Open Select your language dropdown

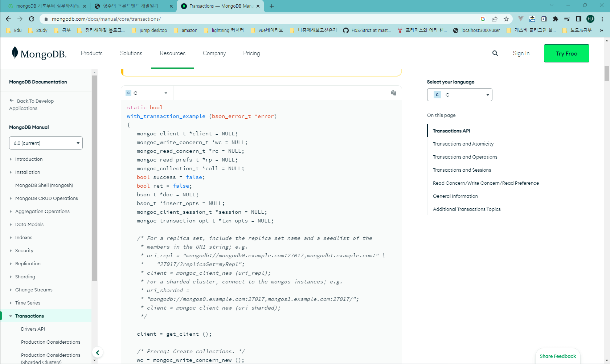[459, 95]
